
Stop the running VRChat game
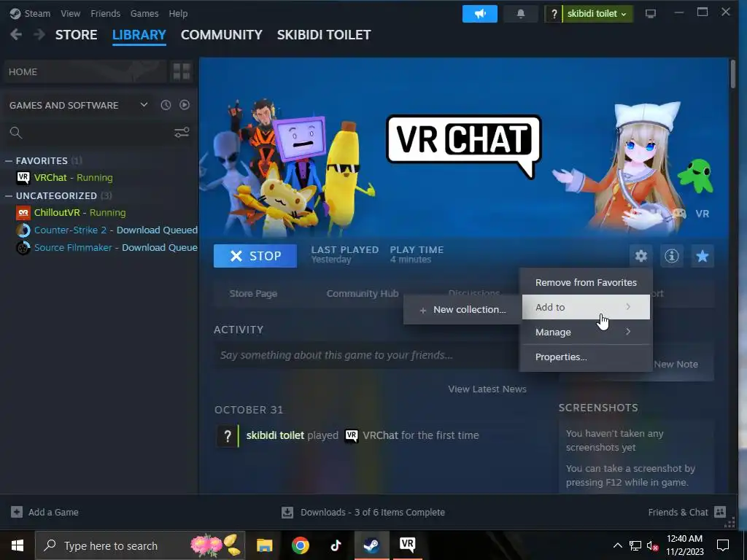click(255, 256)
